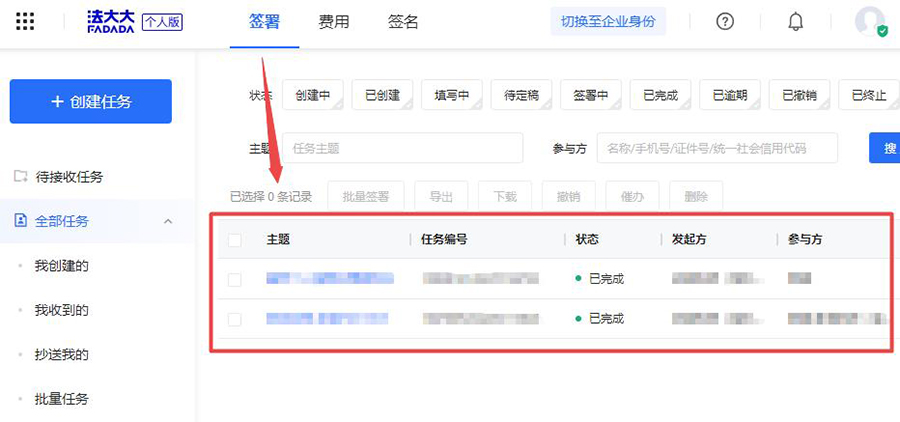Check the second task row checkbox
The height and width of the screenshot is (422, 900).
pyautogui.click(x=234, y=319)
